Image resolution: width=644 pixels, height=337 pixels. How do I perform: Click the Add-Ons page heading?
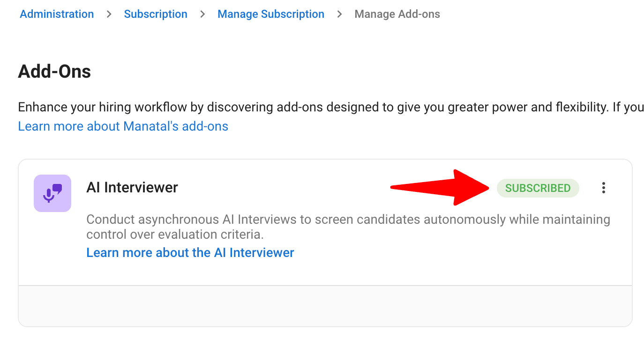(x=54, y=72)
